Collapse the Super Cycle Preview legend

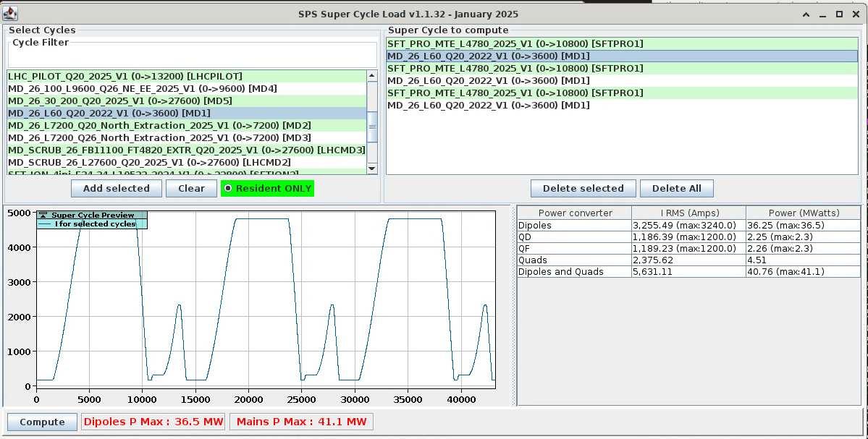(x=43, y=215)
